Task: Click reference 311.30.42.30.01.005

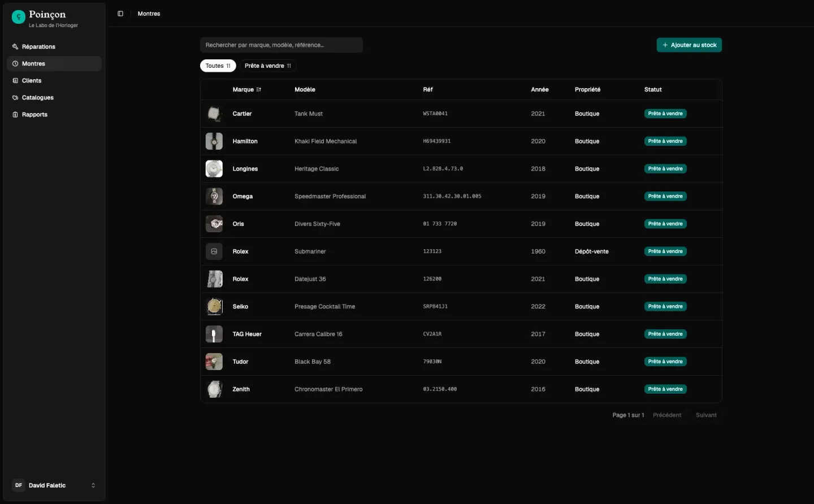Action: [x=452, y=197]
